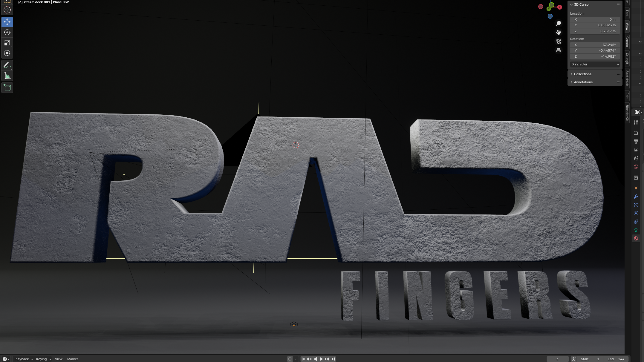This screenshot has height=362, width=644.
Task: Switch between perspective and orthographic view
Action: tap(558, 50)
